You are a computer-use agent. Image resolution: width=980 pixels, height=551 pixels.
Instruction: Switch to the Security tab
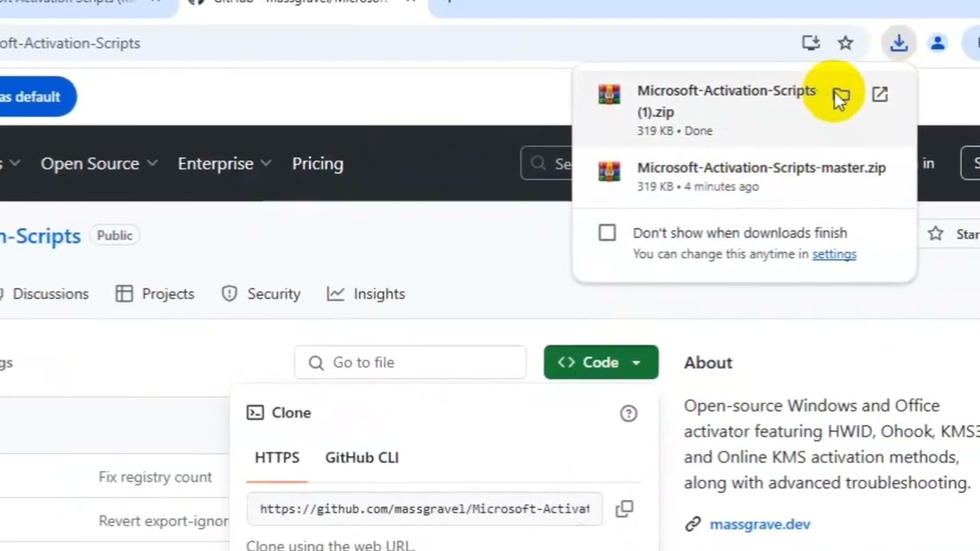click(261, 294)
